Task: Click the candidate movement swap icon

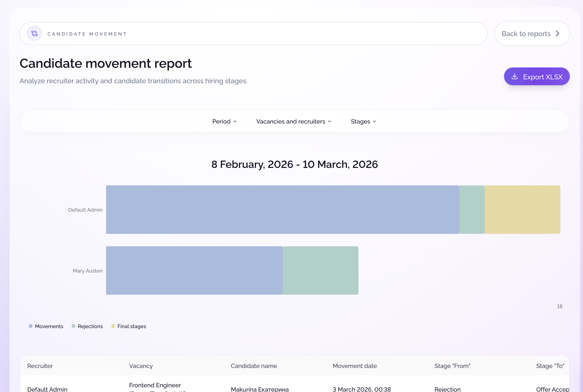Action: tap(35, 33)
